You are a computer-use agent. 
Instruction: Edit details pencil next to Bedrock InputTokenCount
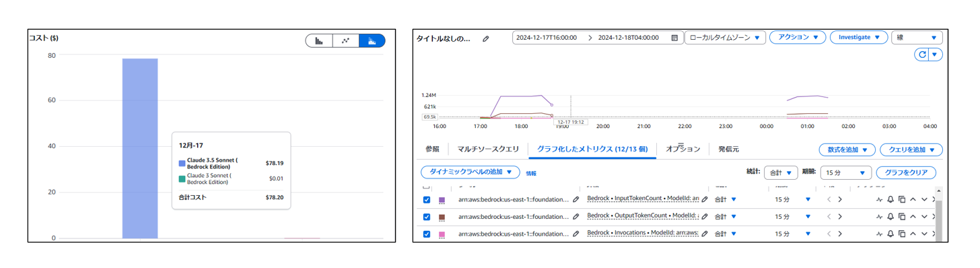pos(705,199)
